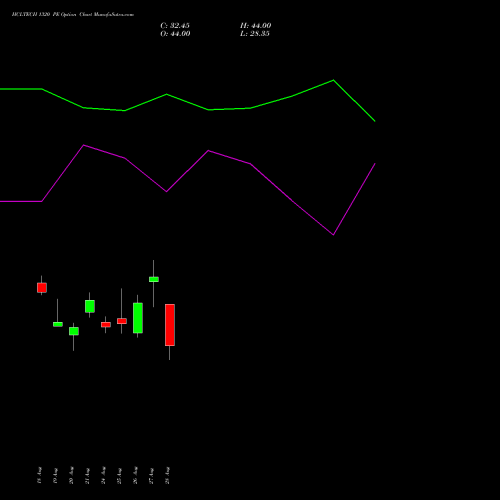Image resolution: width=500 pixels, height=500 pixels.
Task: Click the 18 Aug date label
Action: tap(39, 475)
